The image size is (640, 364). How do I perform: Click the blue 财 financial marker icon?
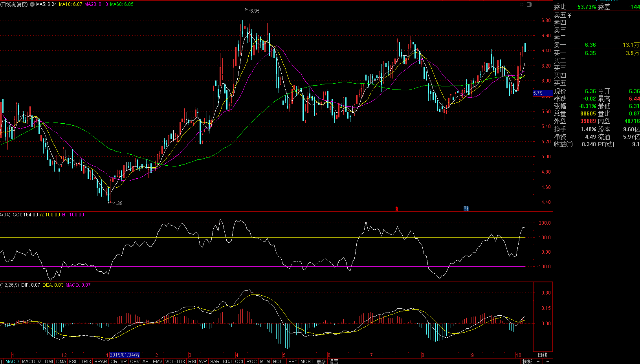[466, 209]
